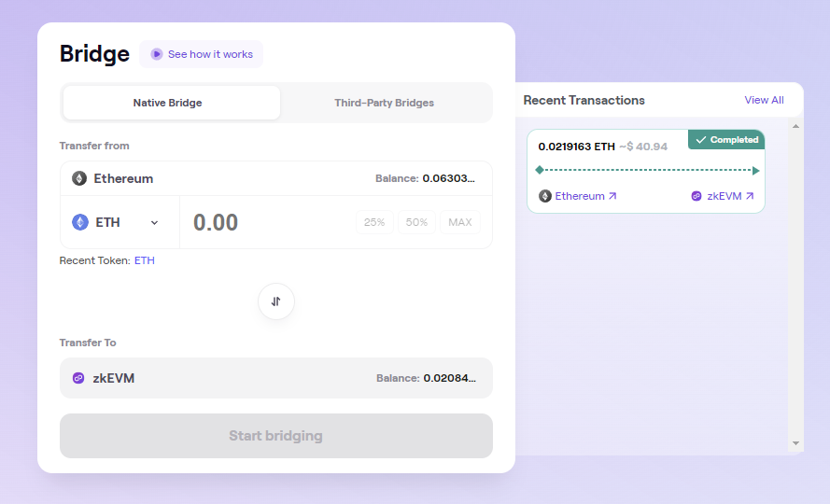This screenshot has width=830, height=504.
Task: Click the scrollbar down arrow in Recent Transactions
Action: point(795,443)
